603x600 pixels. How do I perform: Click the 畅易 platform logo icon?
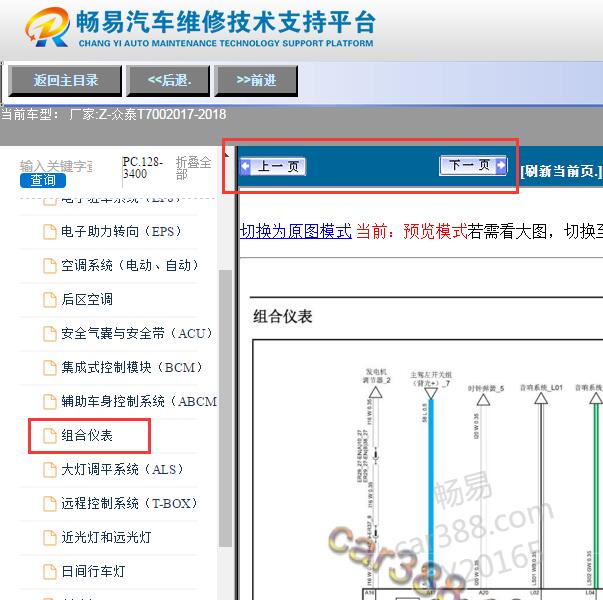click(47, 27)
